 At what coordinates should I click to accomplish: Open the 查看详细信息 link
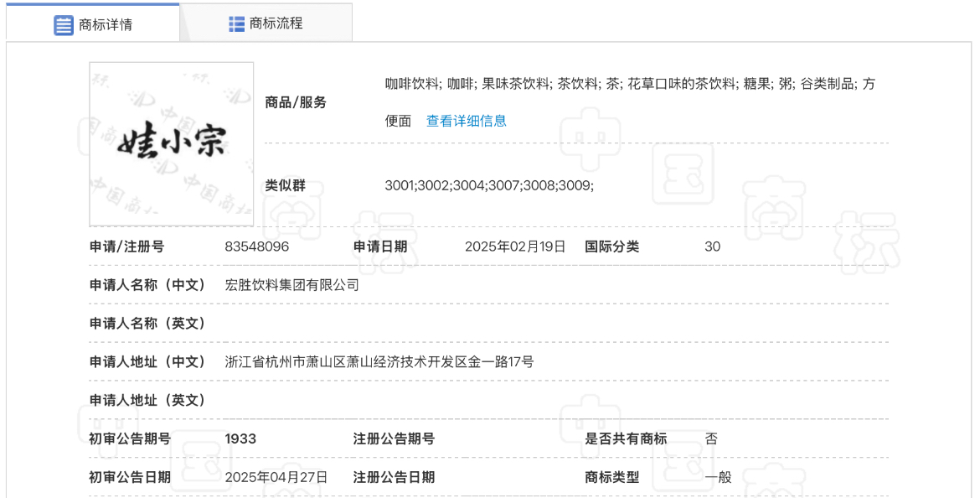click(466, 121)
